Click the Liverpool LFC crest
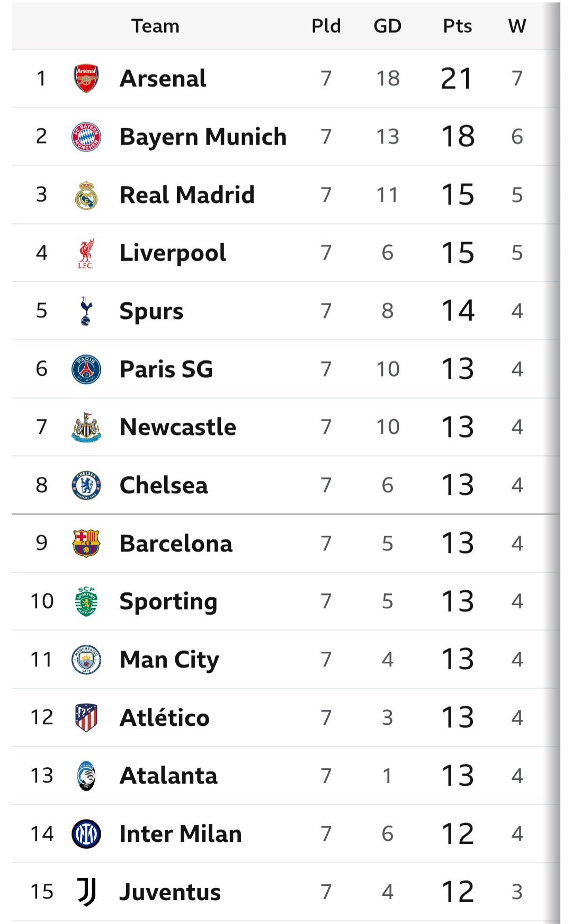This screenshot has width=572, height=924. pyautogui.click(x=86, y=253)
